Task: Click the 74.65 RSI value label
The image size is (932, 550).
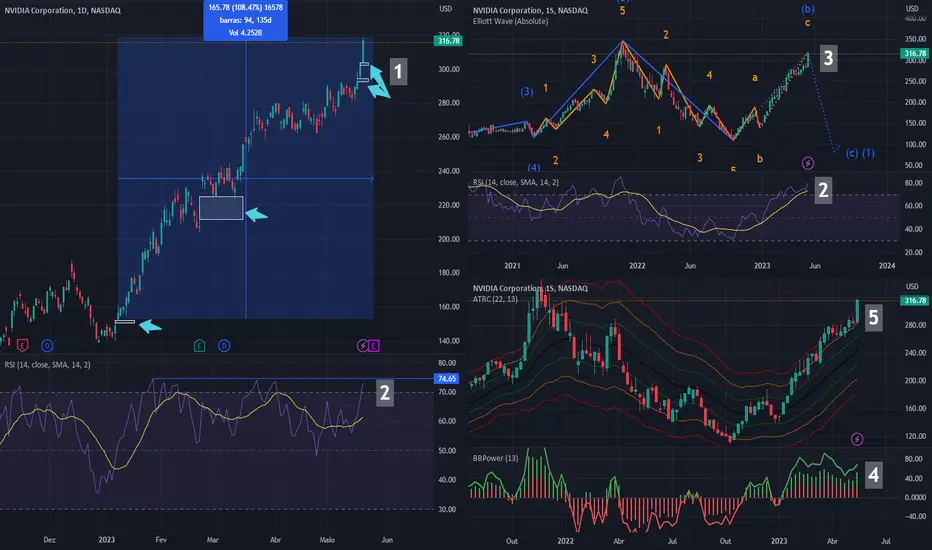Action: tap(446, 379)
